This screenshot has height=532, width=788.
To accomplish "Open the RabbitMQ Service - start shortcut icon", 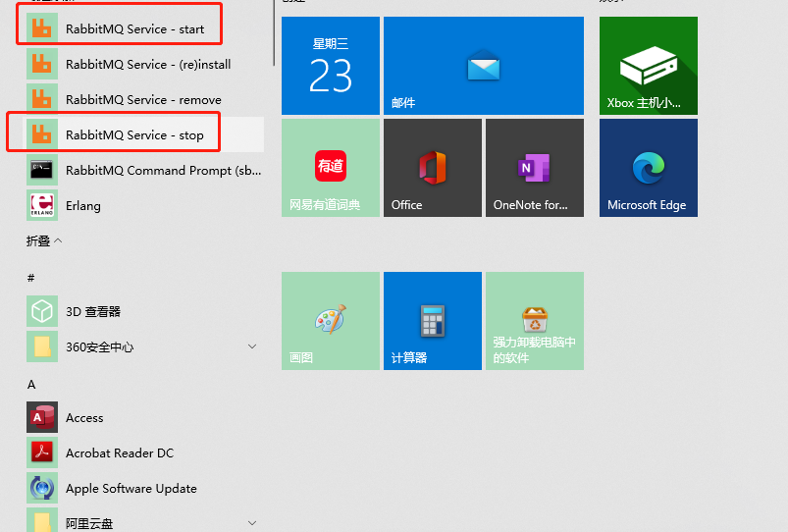I will [x=42, y=28].
